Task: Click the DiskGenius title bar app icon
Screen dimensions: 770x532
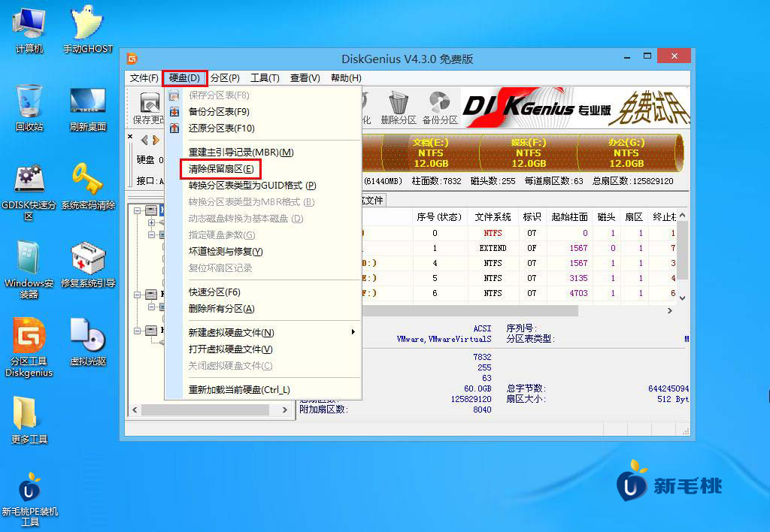Action: coord(132,59)
